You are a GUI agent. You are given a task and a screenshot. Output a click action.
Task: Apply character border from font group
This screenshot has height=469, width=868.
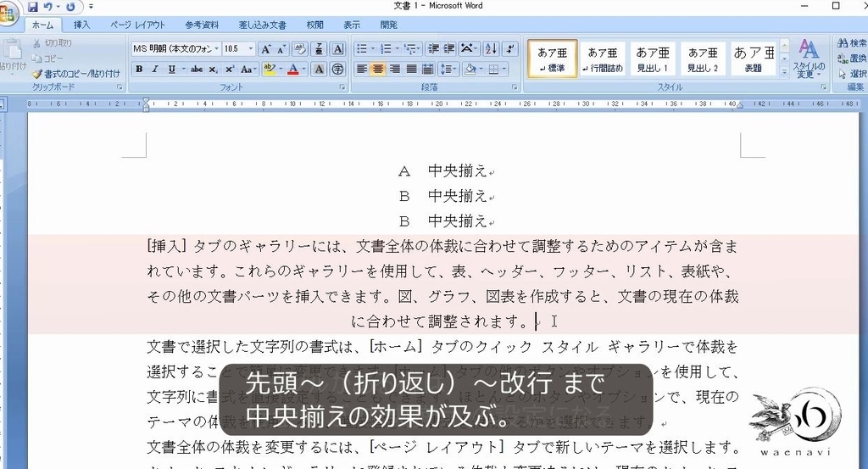pos(338,49)
